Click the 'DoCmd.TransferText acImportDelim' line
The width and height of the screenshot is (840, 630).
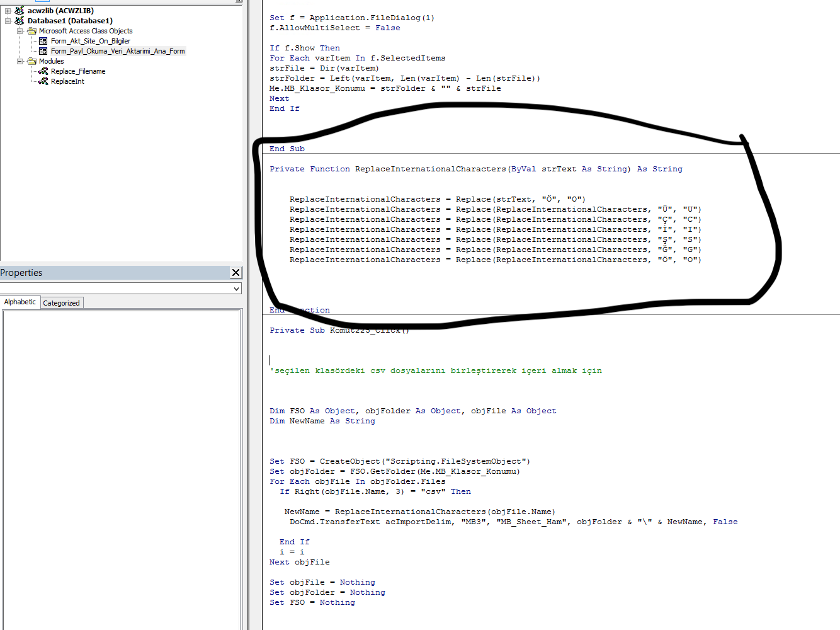[514, 522]
